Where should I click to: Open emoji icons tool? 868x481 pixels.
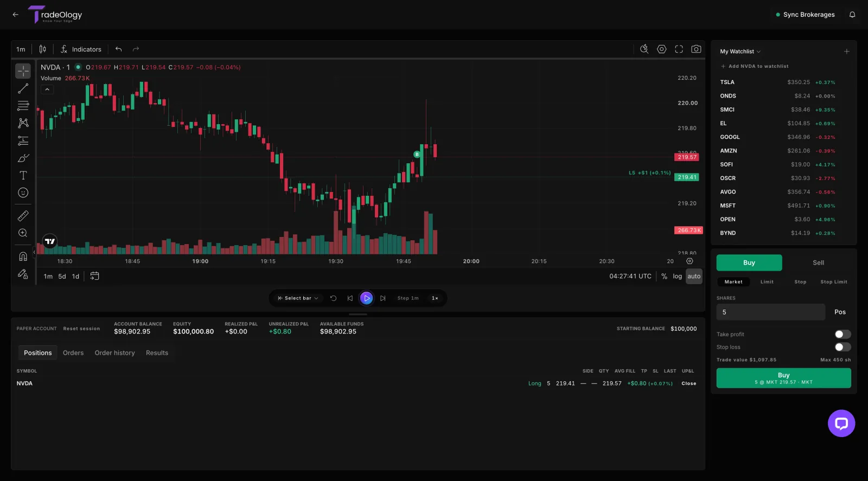coord(23,193)
